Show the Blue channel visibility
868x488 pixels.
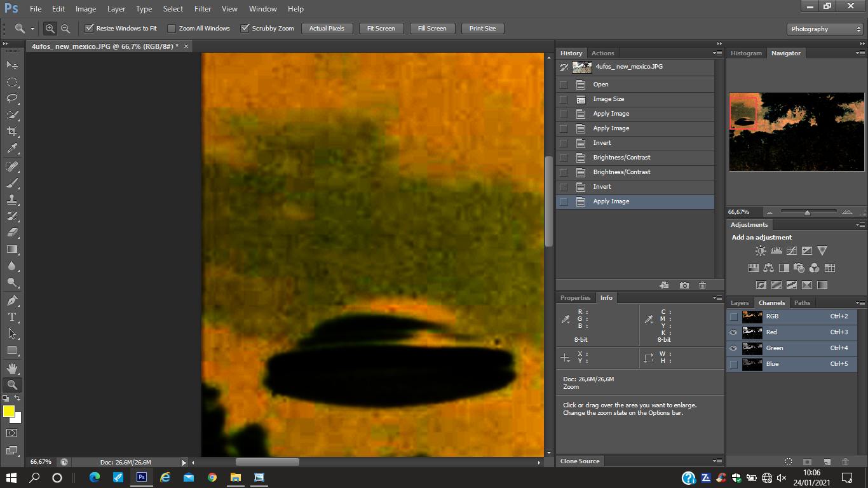(x=734, y=364)
